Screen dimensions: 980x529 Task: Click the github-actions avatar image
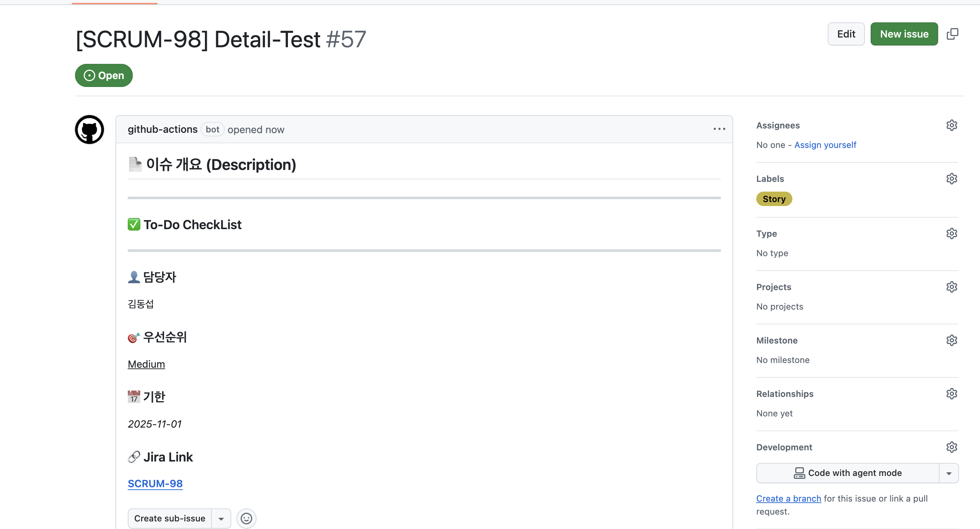click(x=89, y=130)
